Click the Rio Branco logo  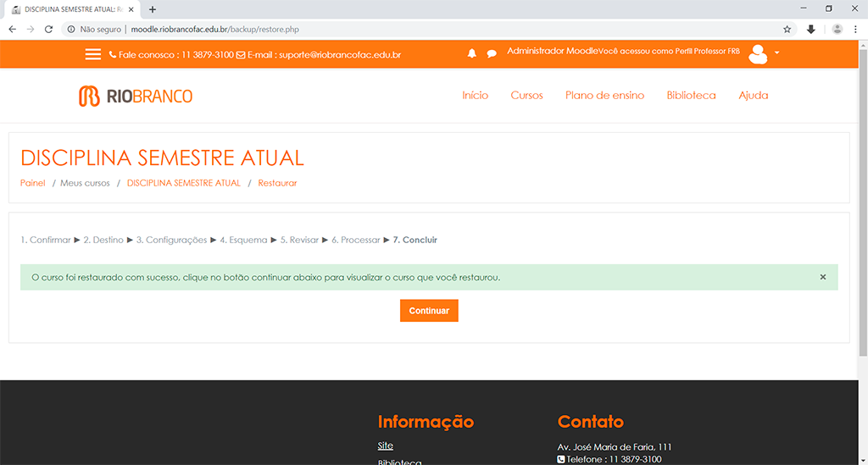(x=136, y=96)
